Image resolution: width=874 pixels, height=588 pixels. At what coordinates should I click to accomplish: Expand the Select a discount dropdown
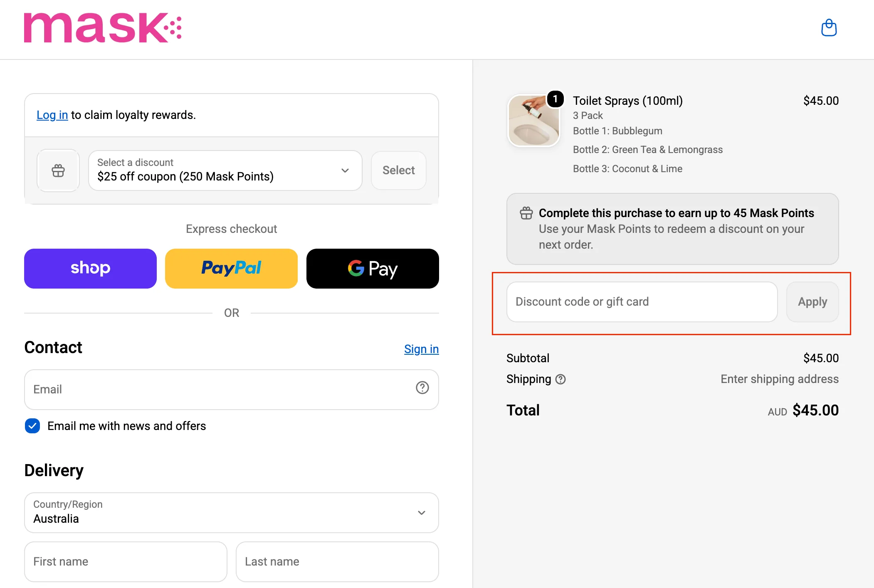[225, 170]
